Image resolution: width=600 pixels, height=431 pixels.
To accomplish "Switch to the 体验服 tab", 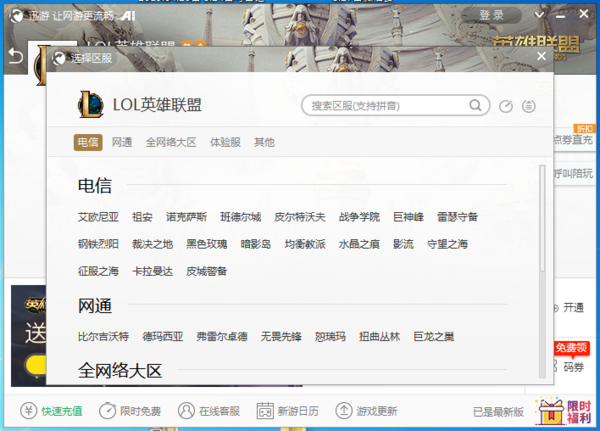I will [x=225, y=142].
